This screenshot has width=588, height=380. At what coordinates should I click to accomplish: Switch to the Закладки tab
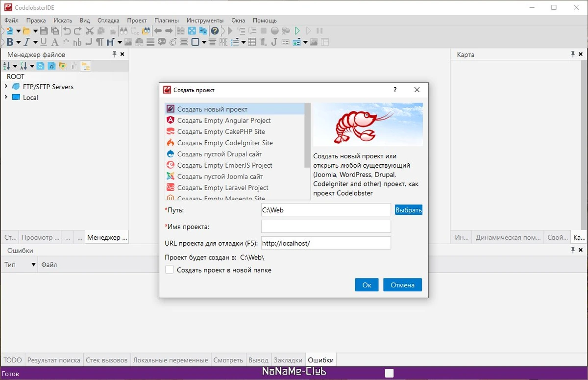coord(288,360)
